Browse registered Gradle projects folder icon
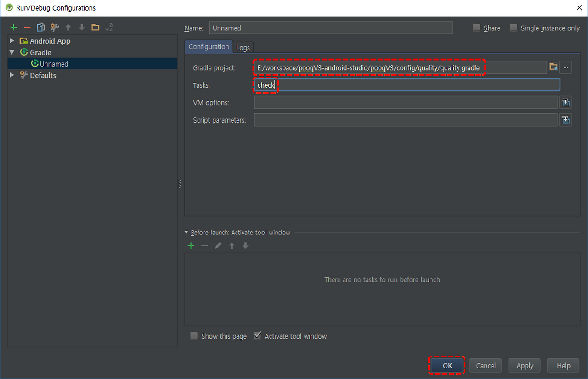Screen dimensions: 588x379 coord(554,67)
